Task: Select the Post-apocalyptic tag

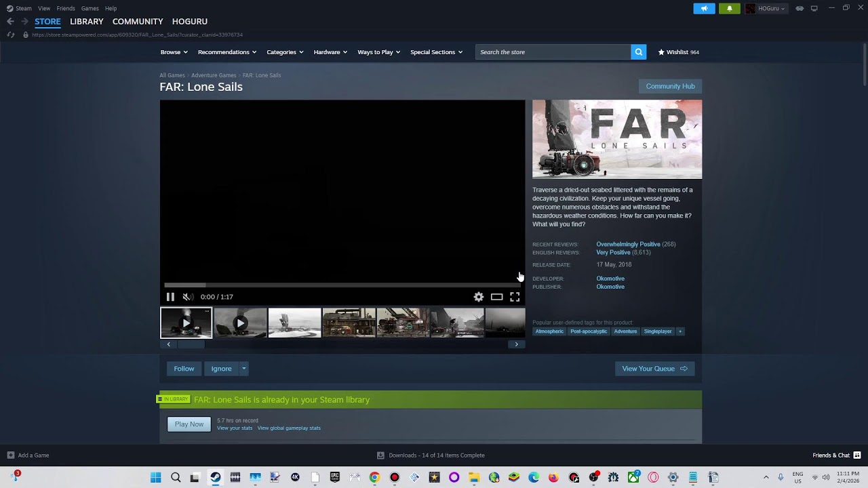Action: (589, 331)
